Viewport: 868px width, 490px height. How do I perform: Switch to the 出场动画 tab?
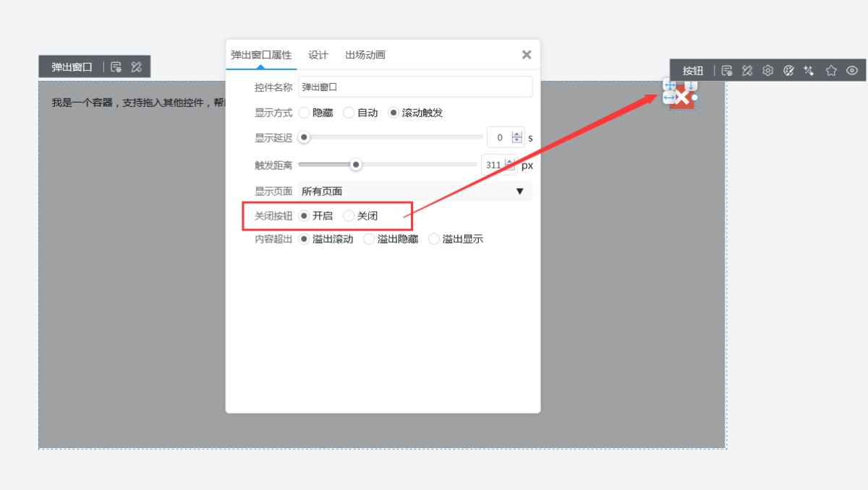click(x=365, y=55)
